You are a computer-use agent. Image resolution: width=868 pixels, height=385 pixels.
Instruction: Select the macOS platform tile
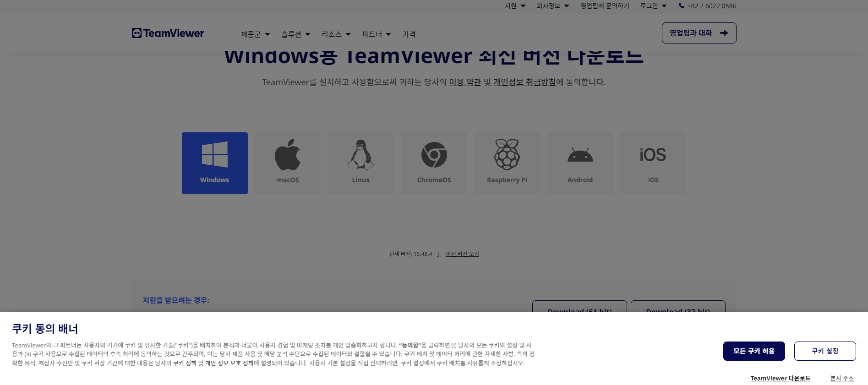[x=288, y=163]
